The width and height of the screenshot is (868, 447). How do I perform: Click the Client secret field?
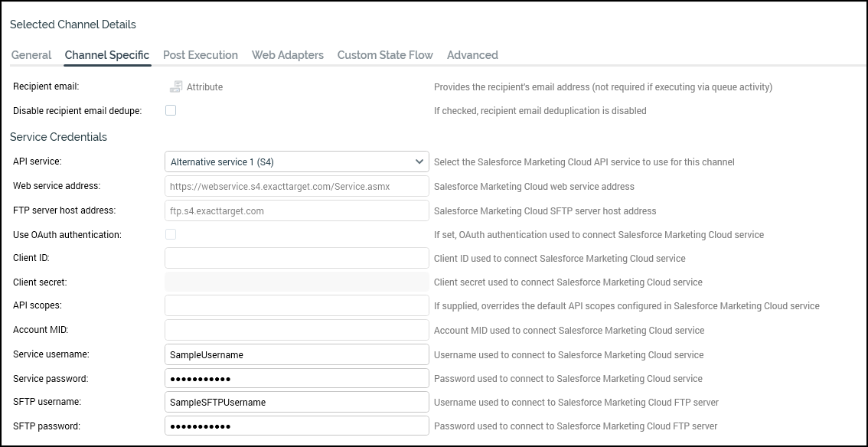296,282
